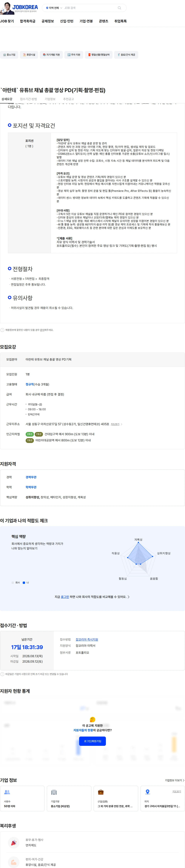The width and height of the screenshot is (185, 868).
Task: Click the 중소기업 benefit chip
Action: point(9,55)
